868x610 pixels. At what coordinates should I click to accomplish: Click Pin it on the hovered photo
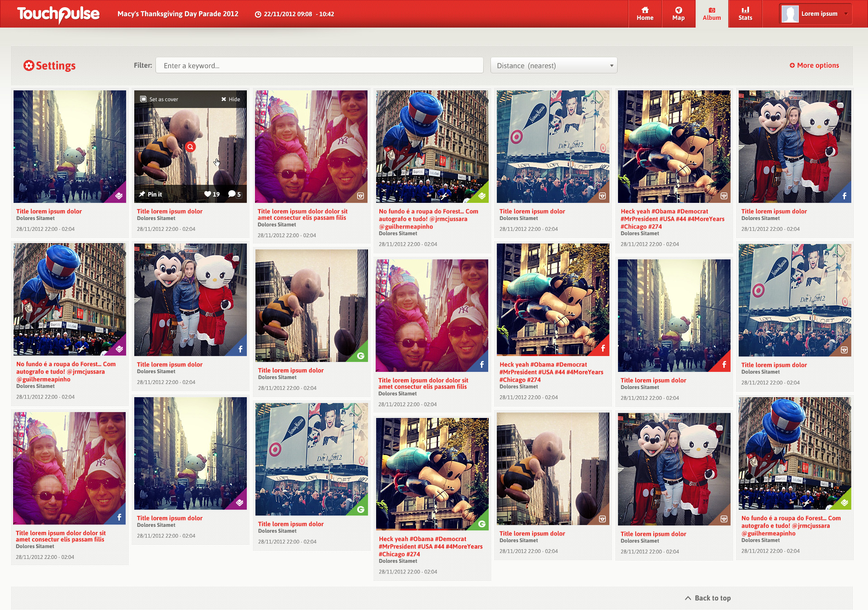(x=151, y=194)
